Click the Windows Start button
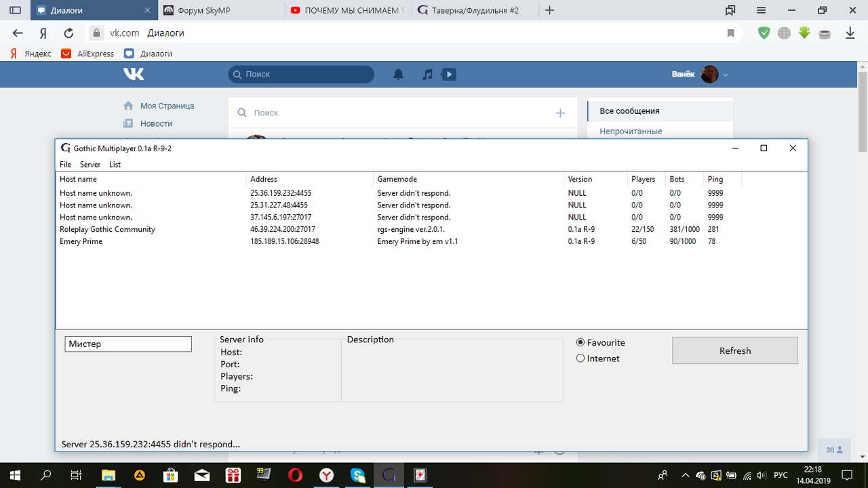This screenshot has height=488, width=868. point(14,474)
